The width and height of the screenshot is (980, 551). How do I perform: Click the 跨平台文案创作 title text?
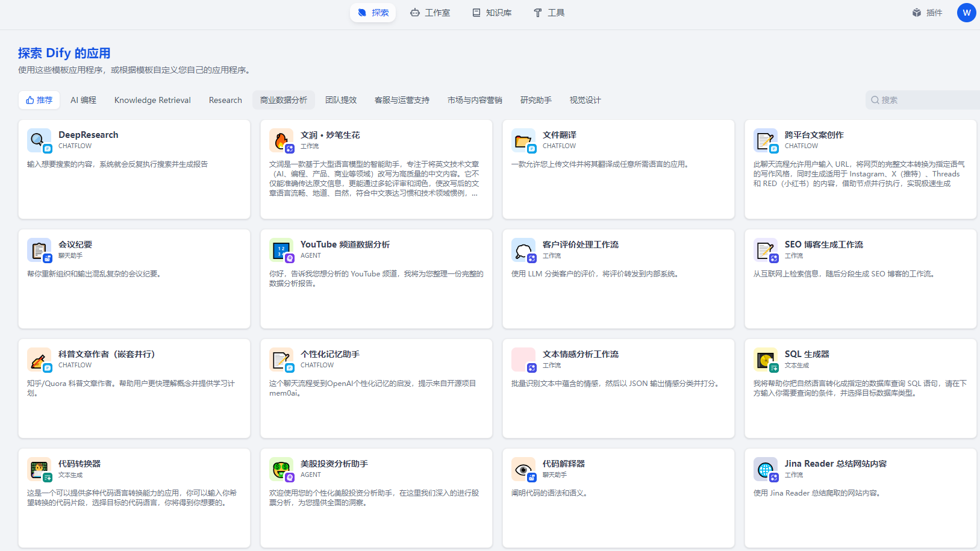point(814,135)
